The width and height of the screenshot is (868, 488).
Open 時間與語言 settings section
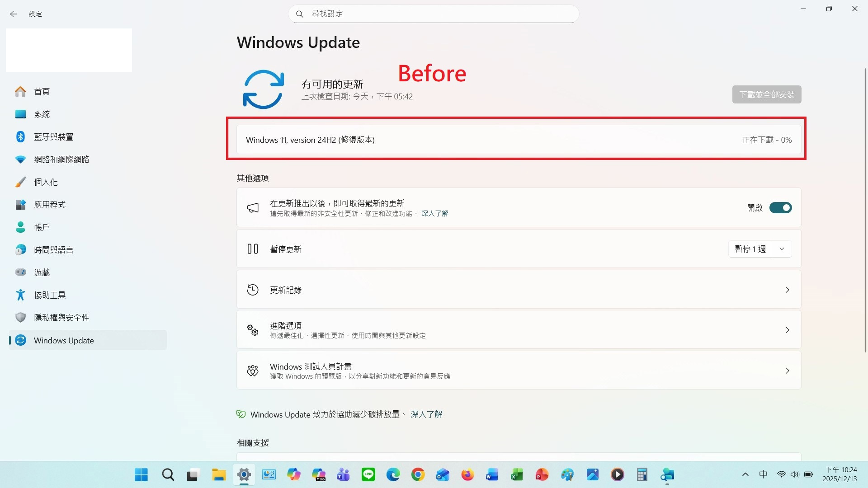click(x=88, y=250)
